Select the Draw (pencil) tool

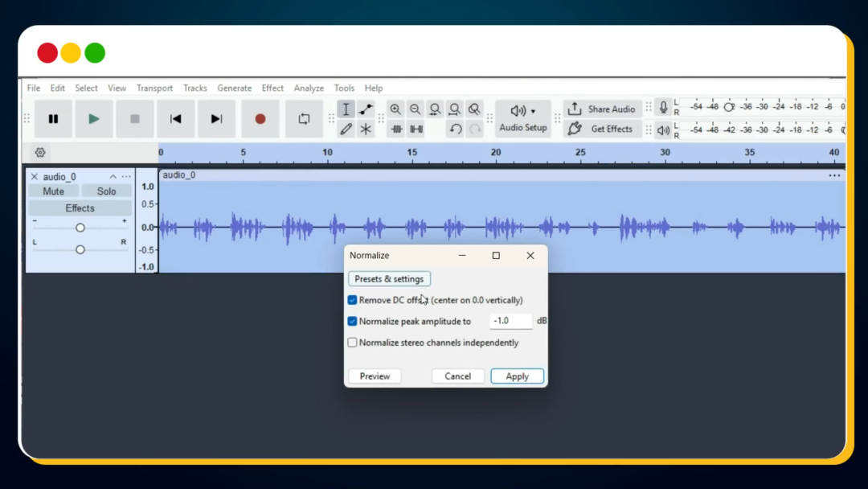(346, 129)
